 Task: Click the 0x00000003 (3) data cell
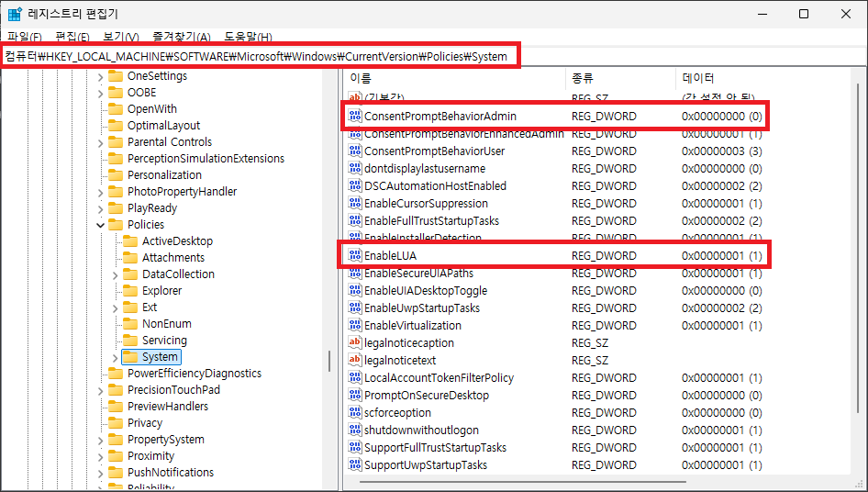pyautogui.click(x=722, y=151)
